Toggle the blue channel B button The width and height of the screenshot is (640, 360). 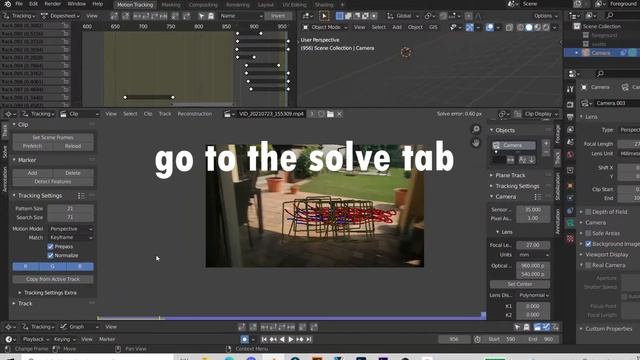click(80, 267)
